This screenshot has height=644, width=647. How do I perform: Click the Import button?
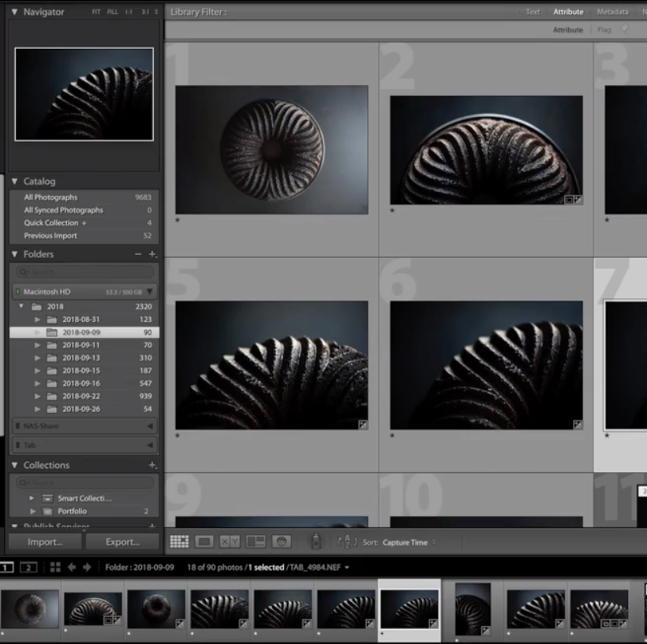(x=45, y=542)
